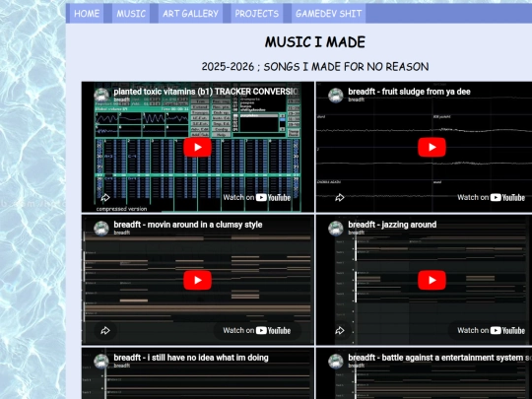Viewport: 532px width, 399px height.
Task: Share the fruit sludge from ya dee video
Action: pos(340,197)
